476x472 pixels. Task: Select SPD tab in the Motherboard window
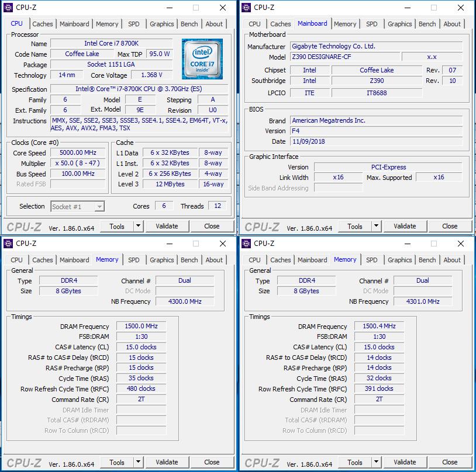pos(371,24)
